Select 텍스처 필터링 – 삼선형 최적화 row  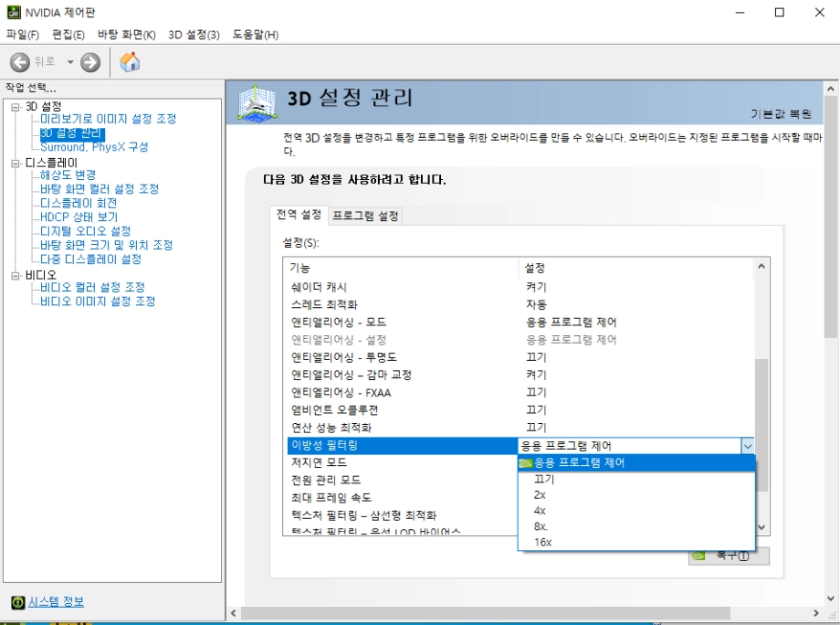click(x=403, y=515)
